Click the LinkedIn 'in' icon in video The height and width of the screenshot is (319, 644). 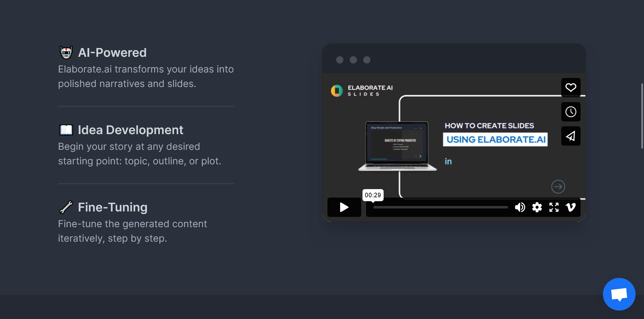click(x=448, y=161)
